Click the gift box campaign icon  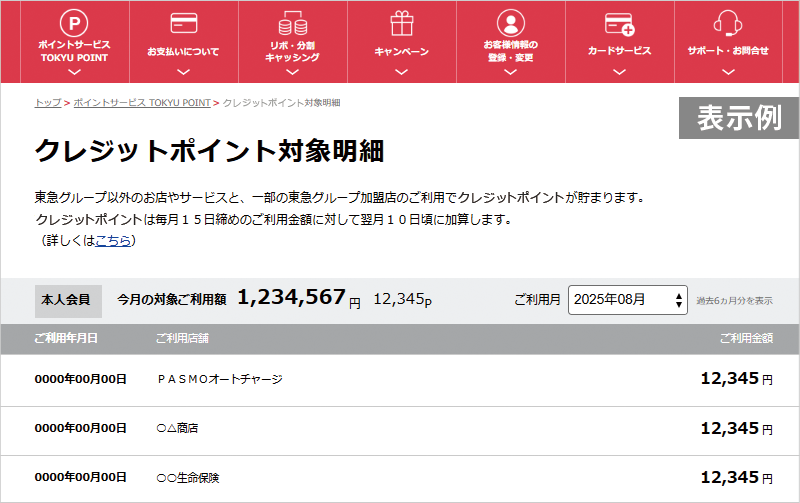point(401,22)
